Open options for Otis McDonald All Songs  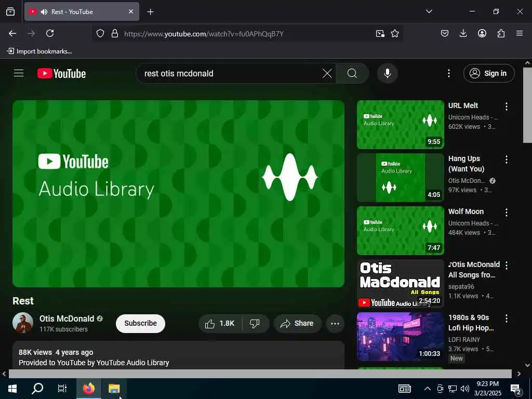506,265
